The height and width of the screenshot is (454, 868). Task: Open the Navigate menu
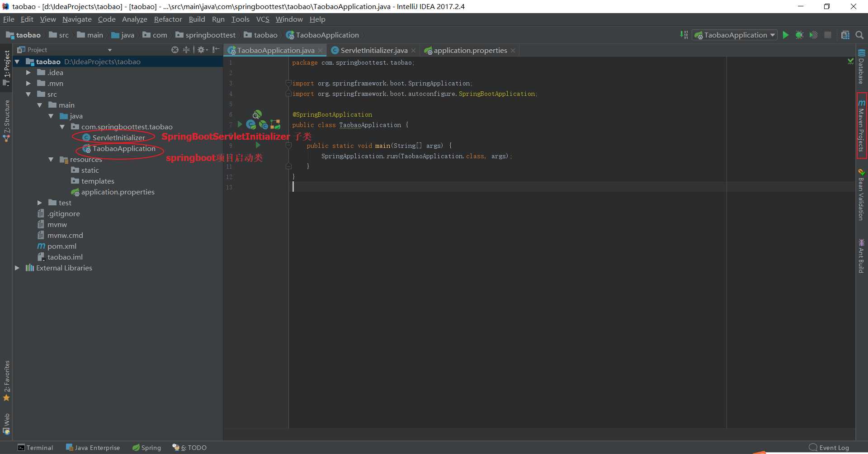(x=77, y=19)
